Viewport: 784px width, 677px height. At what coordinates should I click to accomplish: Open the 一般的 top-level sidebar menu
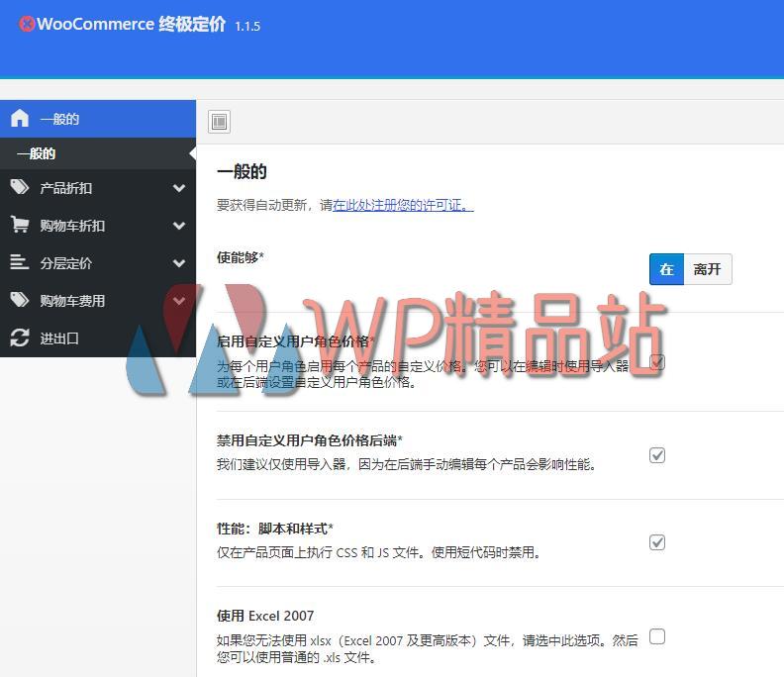(x=98, y=119)
